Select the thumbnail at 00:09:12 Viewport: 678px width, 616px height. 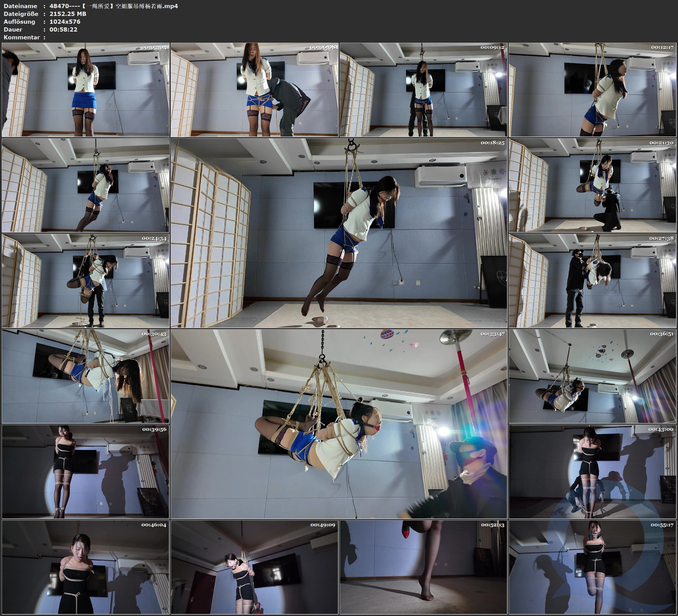pos(423,90)
